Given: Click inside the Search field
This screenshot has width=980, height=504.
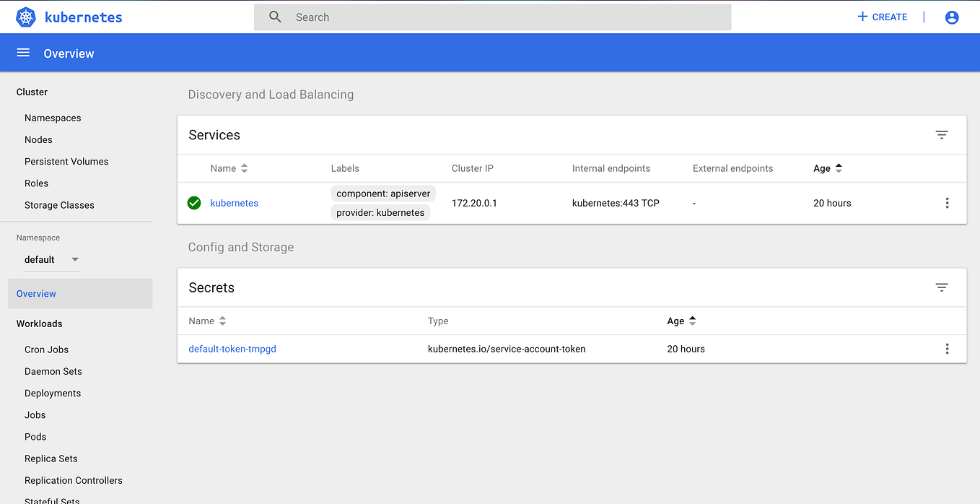Looking at the screenshot, I should [433, 17].
